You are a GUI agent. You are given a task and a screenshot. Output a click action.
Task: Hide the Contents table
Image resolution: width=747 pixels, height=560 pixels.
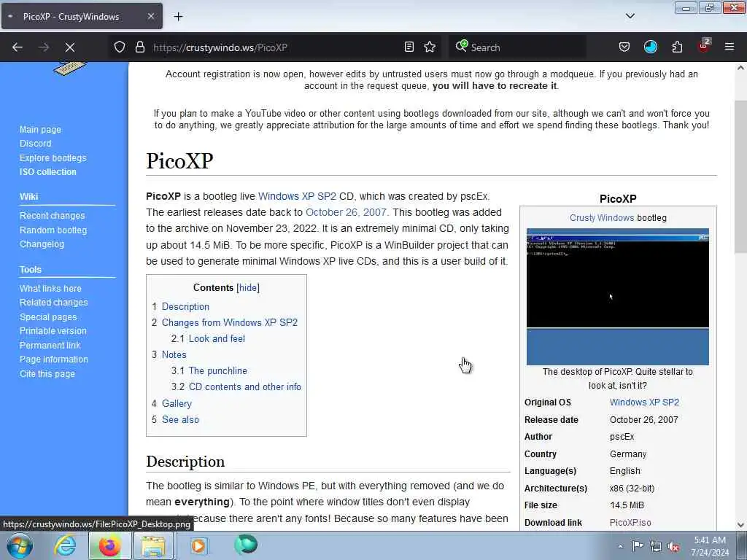click(248, 287)
